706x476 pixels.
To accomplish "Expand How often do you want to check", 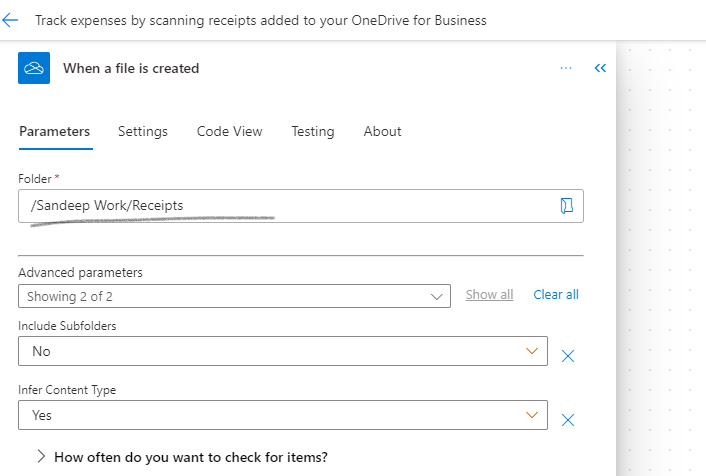I will pos(182,457).
